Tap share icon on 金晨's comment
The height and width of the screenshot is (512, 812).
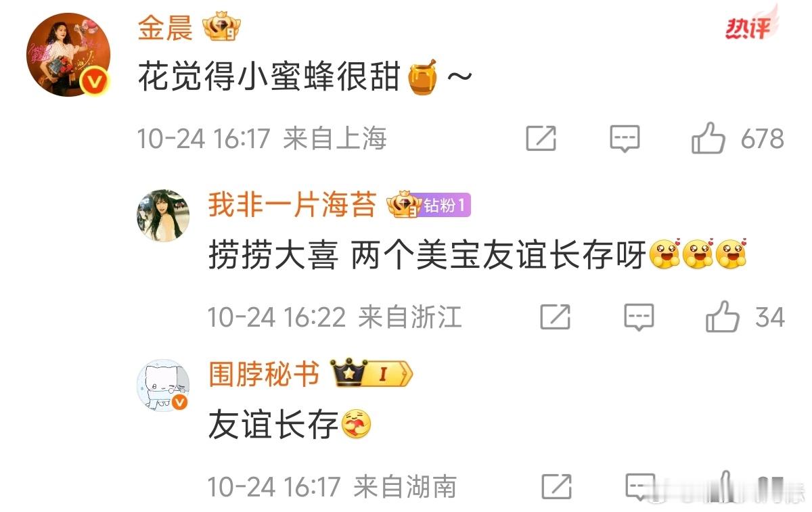(541, 139)
